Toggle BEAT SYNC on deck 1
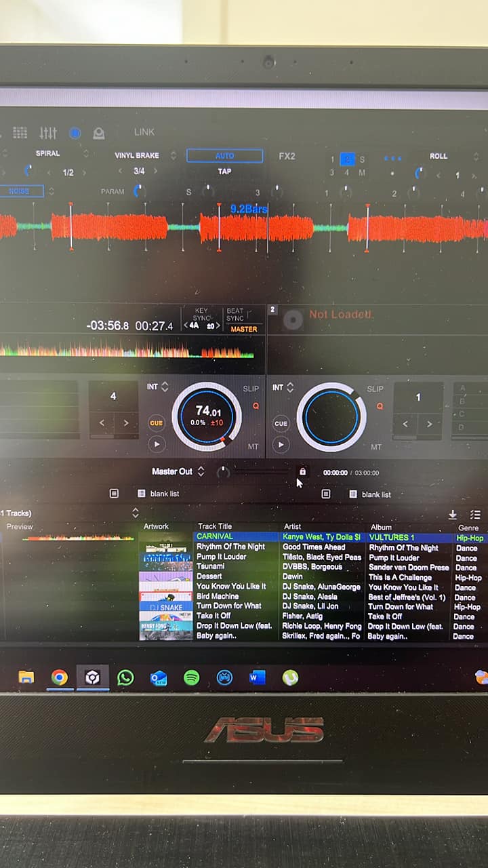This screenshot has width=488, height=868. (235, 315)
